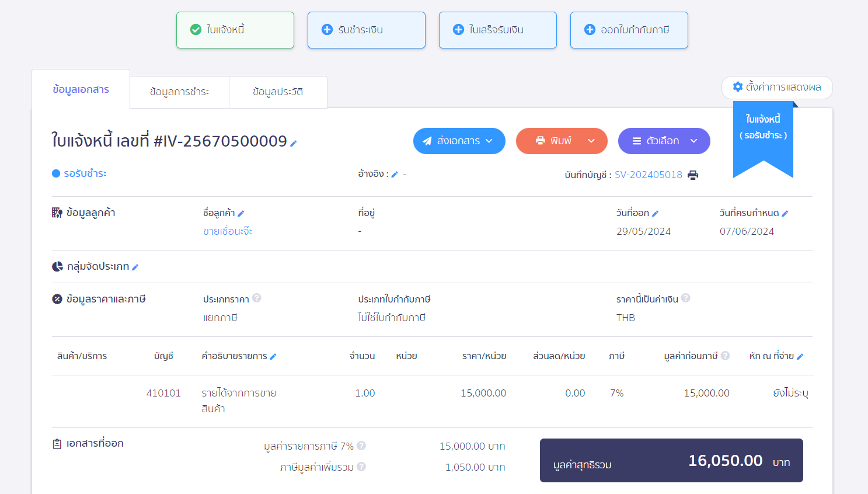Click the printer icon beside SV-202405018
868x494 pixels.
click(x=693, y=175)
